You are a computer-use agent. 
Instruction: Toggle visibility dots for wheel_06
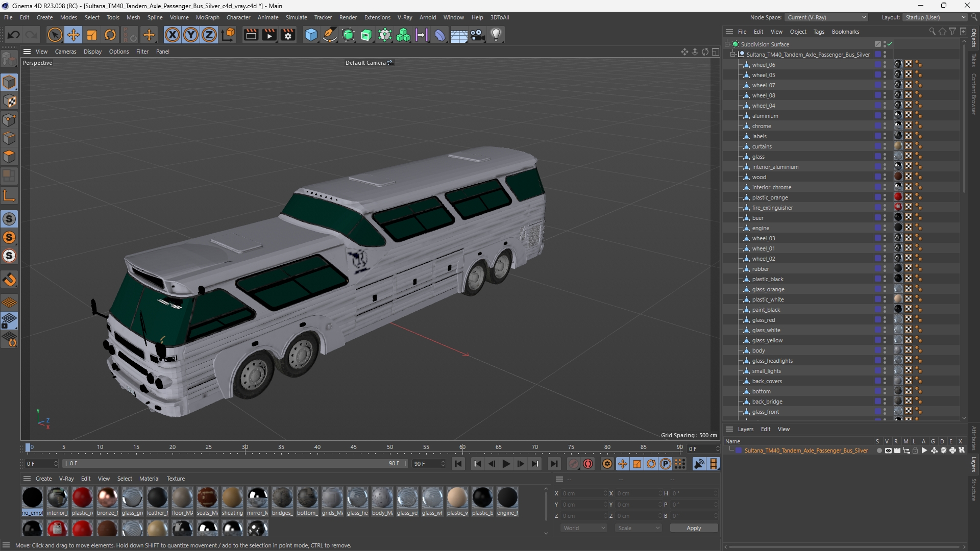tap(885, 65)
